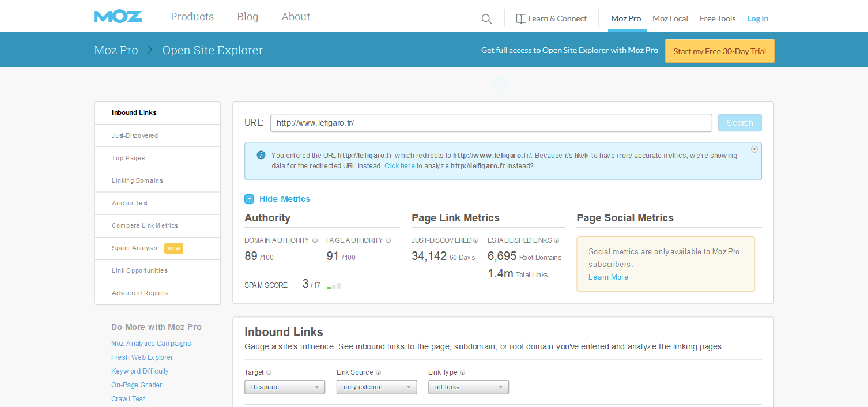The width and height of the screenshot is (868, 407).
Task: Click the Inbound Links section heading
Action: click(x=284, y=332)
